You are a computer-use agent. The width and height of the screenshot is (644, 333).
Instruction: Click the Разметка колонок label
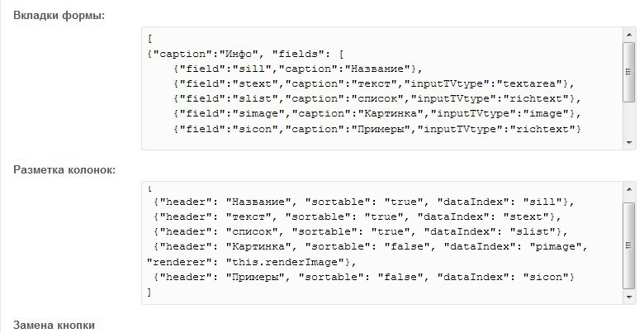(64, 169)
